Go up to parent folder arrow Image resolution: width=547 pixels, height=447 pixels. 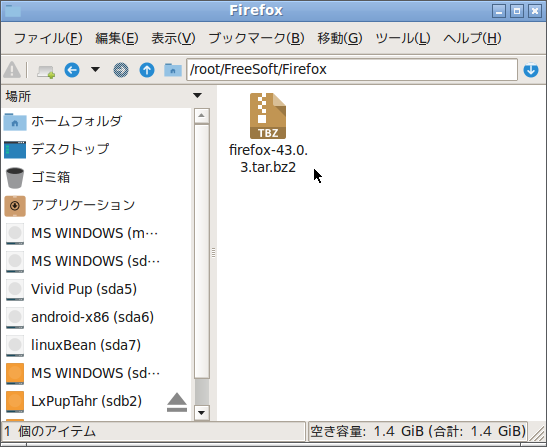pyautogui.click(x=147, y=70)
